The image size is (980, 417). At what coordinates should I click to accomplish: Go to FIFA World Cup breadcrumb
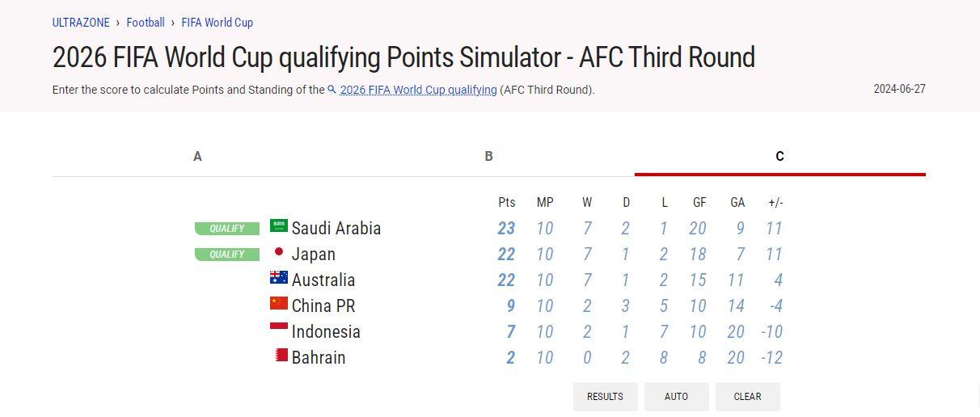click(218, 23)
